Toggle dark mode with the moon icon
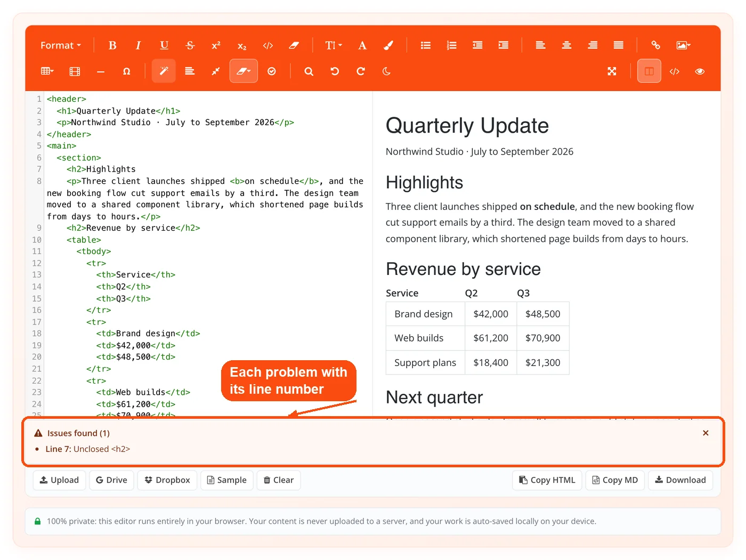Screen dimensions: 746x560 386,71
